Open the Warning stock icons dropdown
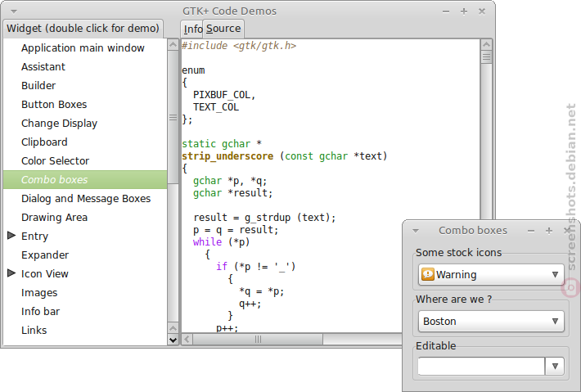This screenshot has width=581, height=392. click(x=491, y=274)
